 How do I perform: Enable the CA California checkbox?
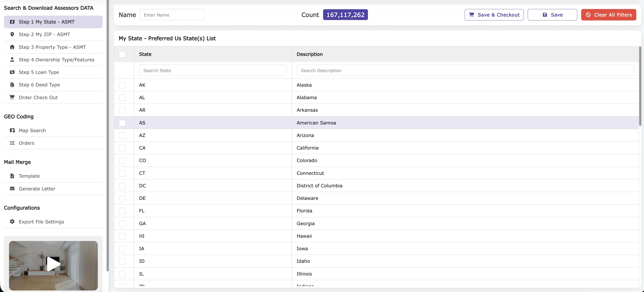(x=122, y=148)
